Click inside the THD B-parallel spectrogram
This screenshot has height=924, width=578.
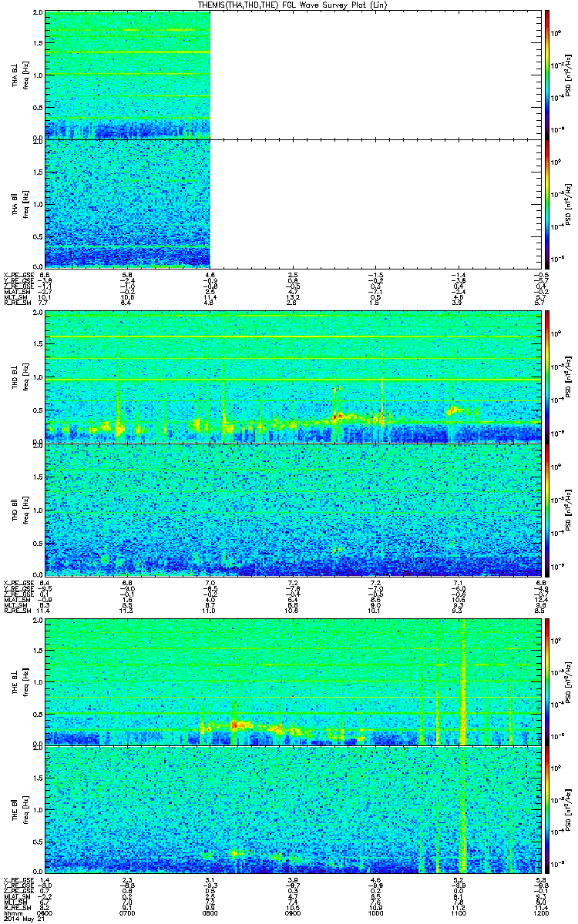click(x=291, y=510)
